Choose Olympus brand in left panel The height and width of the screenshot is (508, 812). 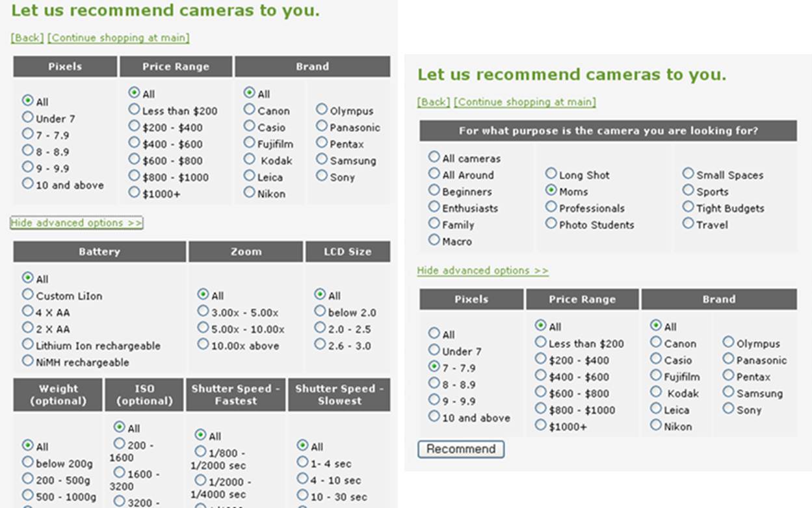[x=322, y=109]
